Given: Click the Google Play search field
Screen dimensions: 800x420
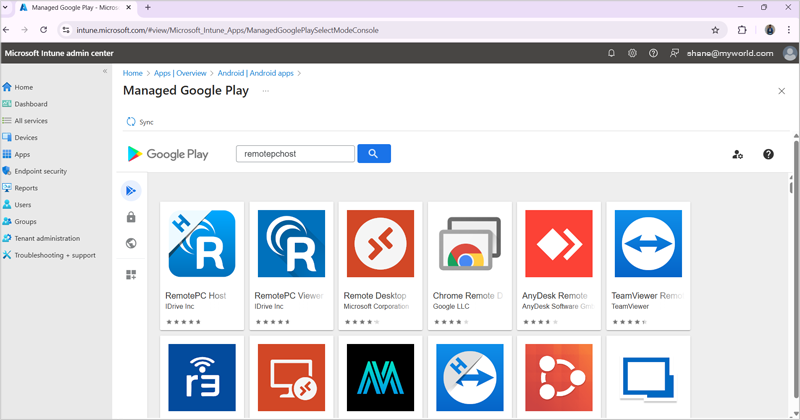Looking at the screenshot, I should [295, 154].
